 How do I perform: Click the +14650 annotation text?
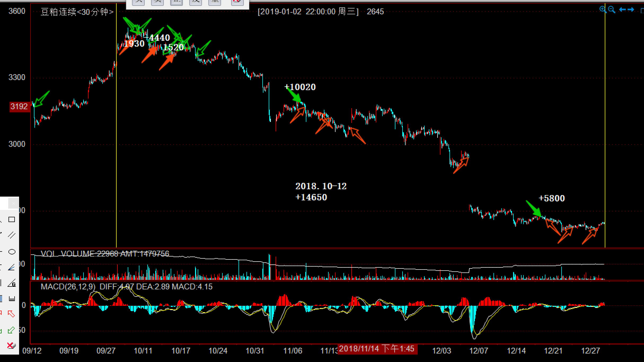pos(311,197)
